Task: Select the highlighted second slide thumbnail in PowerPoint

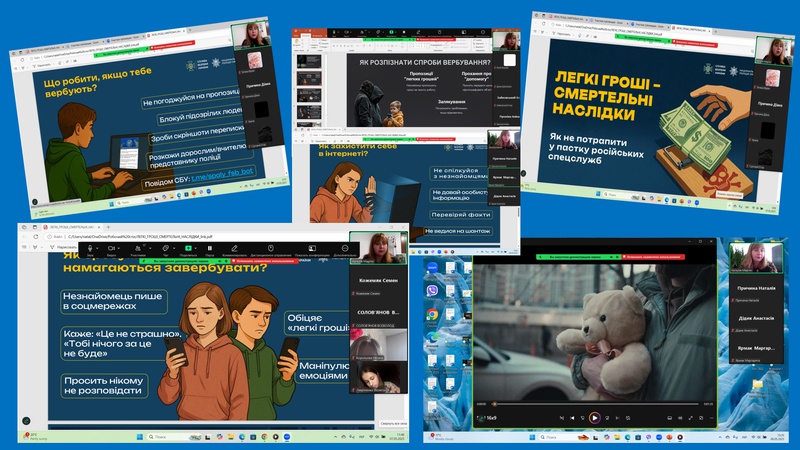Action: coord(309,78)
